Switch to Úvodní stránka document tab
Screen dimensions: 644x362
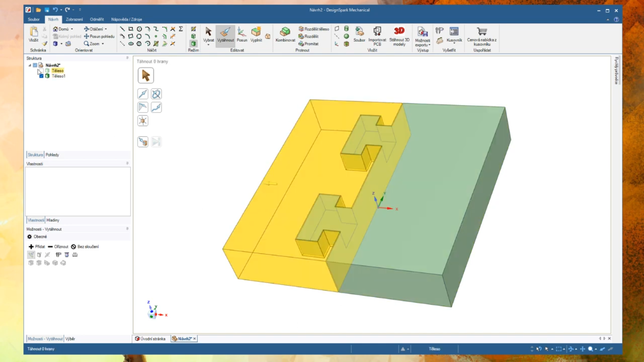[150, 339]
